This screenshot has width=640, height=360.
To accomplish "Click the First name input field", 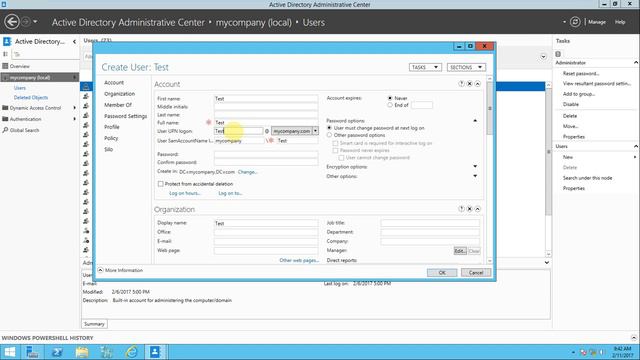I will click(x=266, y=98).
